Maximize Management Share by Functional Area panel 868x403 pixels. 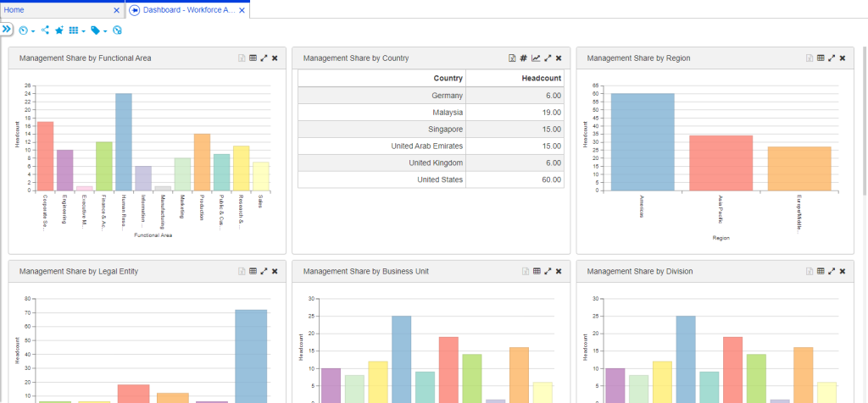coord(264,58)
